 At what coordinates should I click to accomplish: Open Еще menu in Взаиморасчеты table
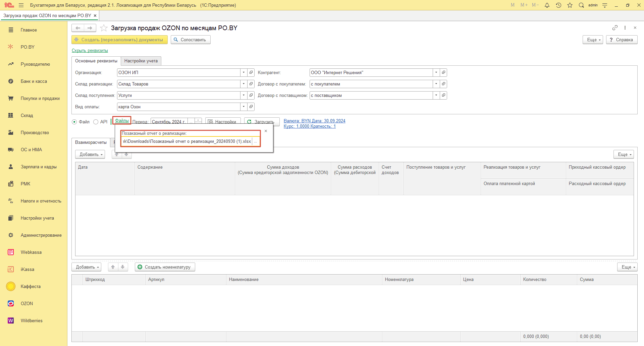pos(624,154)
